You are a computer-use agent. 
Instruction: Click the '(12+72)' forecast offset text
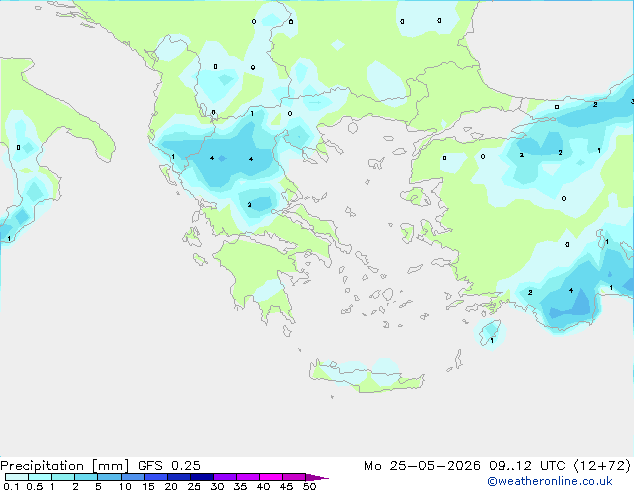602,466
